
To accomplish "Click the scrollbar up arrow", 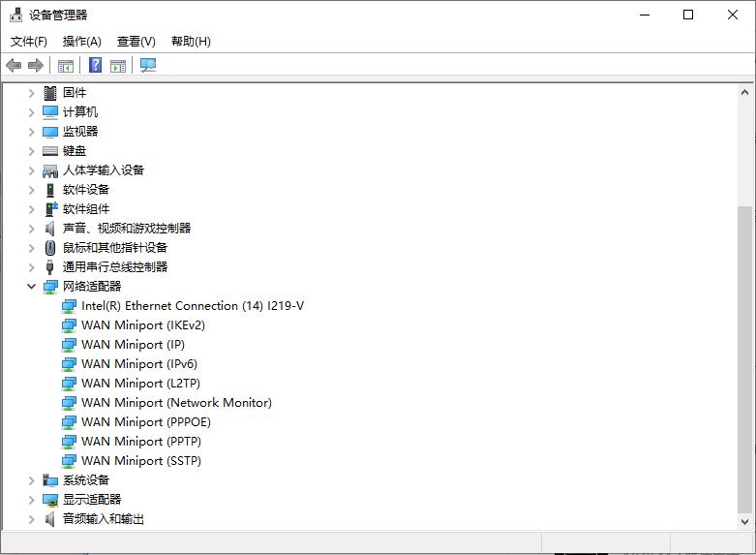I will point(745,92).
